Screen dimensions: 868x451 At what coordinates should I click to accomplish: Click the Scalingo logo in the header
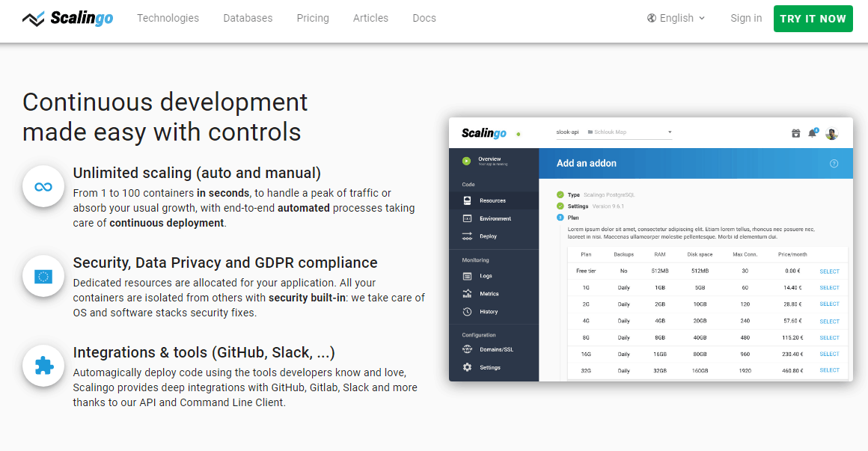(67, 18)
